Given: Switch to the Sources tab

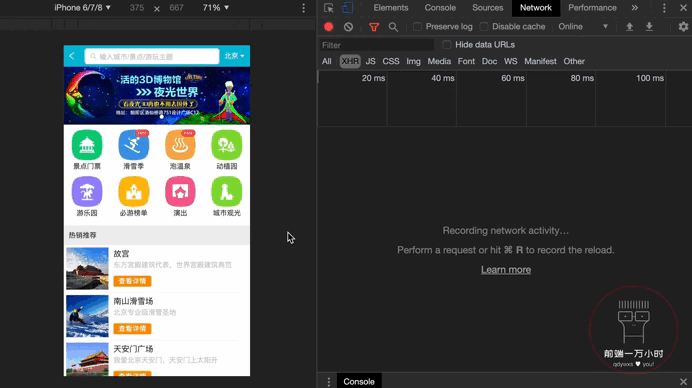Looking at the screenshot, I should [x=488, y=8].
